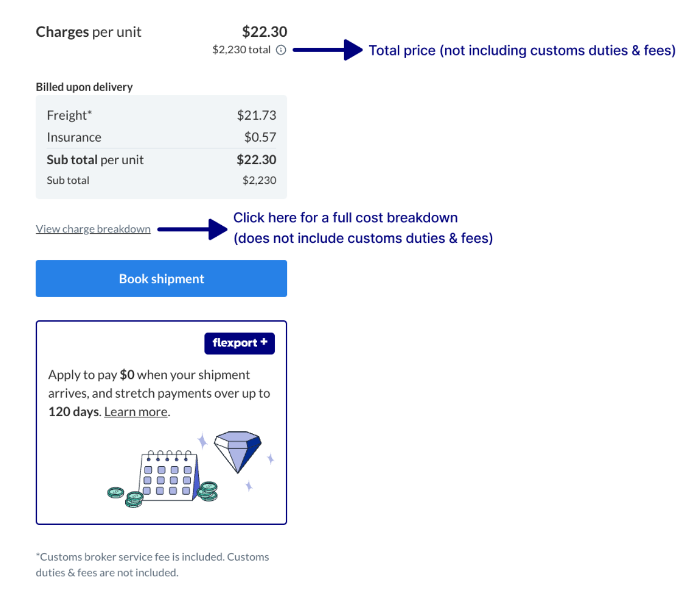
Task: Click the calendar illustration in the promo card
Action: pyautogui.click(x=170, y=476)
